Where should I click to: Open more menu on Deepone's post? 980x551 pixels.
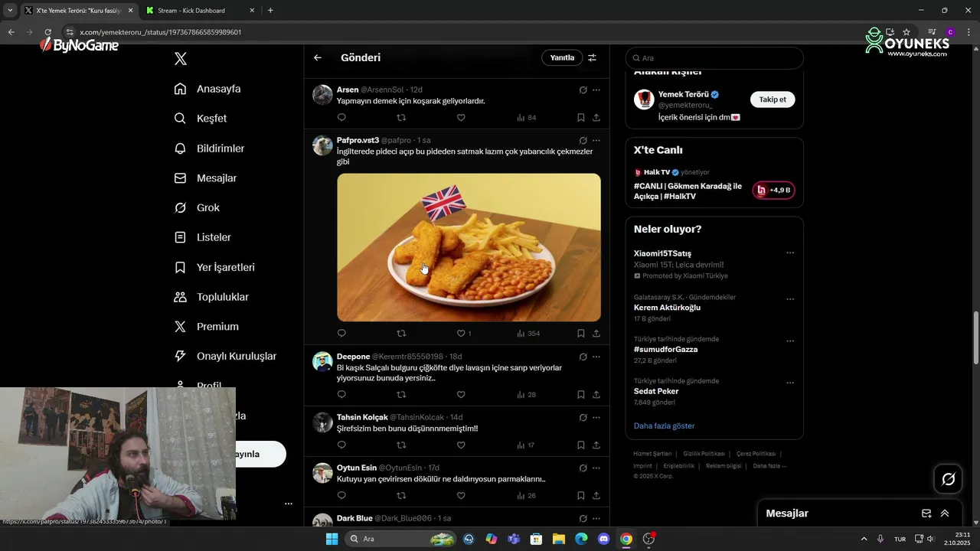pos(596,357)
